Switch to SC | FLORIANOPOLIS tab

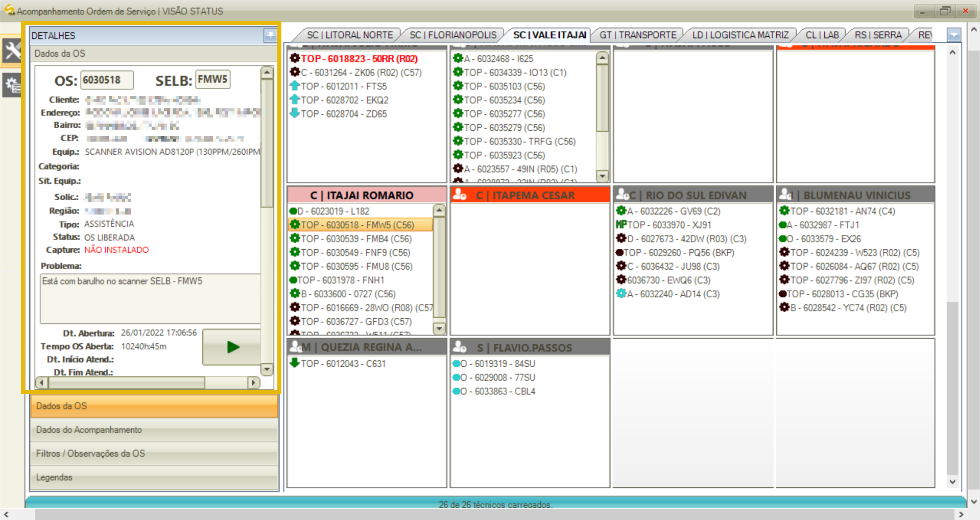point(453,35)
